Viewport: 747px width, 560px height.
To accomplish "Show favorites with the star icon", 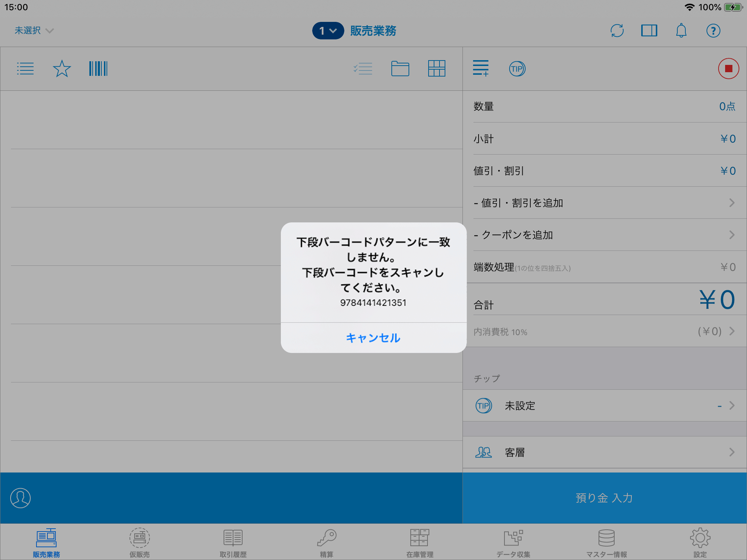I will coord(62,69).
